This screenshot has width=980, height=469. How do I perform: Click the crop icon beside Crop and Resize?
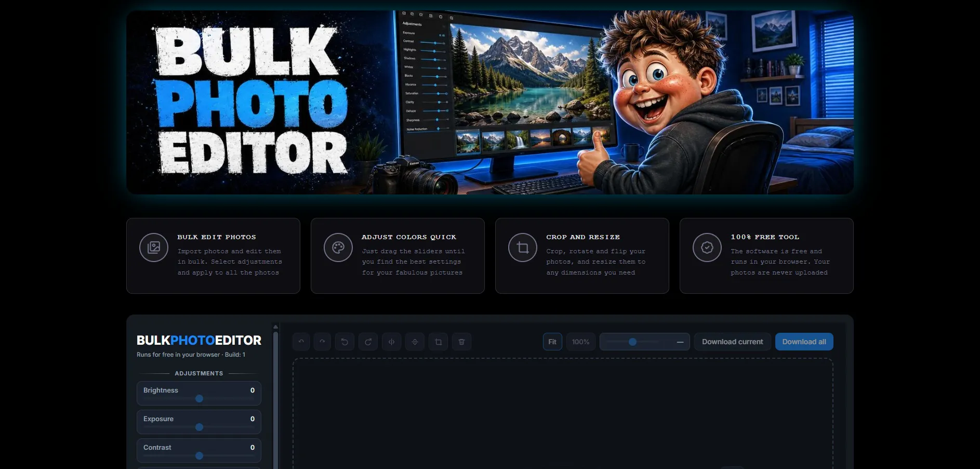523,247
